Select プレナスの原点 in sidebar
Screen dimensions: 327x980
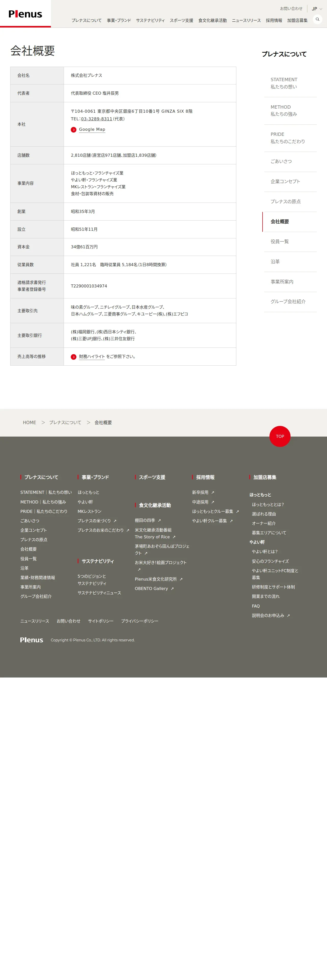291,202
